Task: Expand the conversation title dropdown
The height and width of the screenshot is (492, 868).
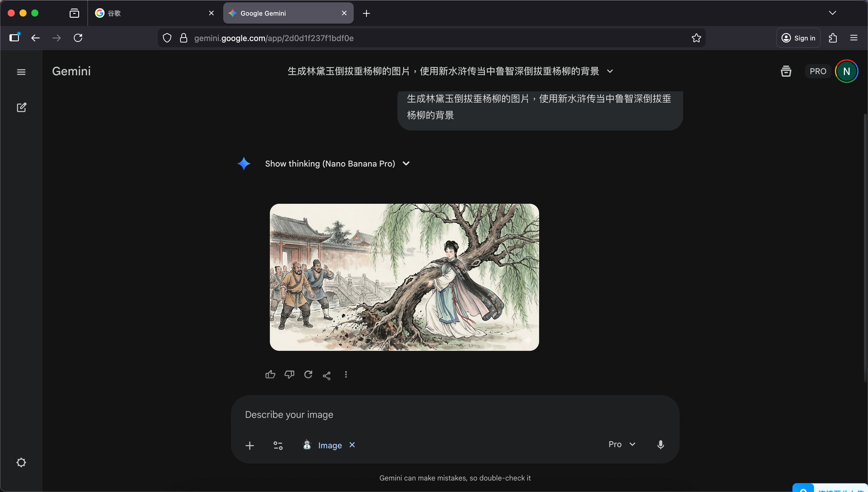Action: 610,71
